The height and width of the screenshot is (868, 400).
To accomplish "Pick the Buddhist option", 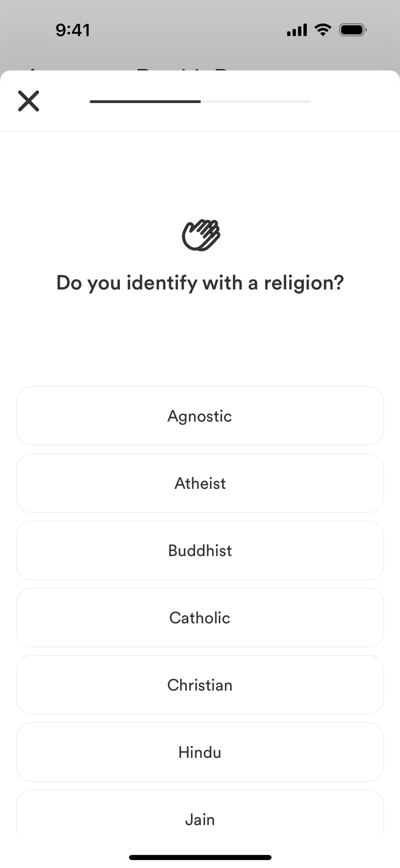I will [200, 550].
